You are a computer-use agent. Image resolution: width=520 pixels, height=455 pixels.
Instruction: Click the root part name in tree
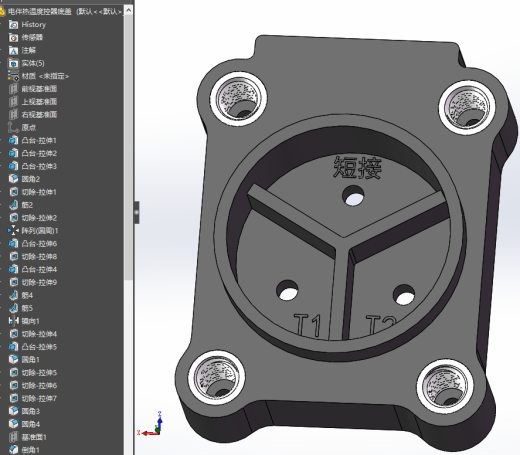coord(65,12)
